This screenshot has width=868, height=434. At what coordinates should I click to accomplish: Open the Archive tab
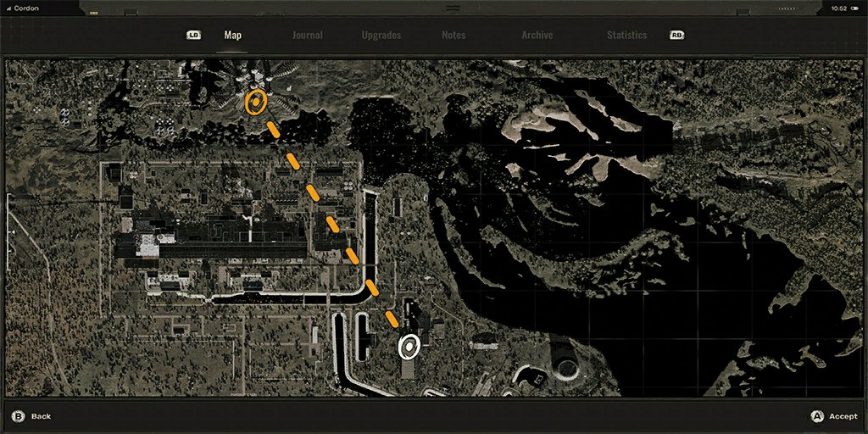(x=537, y=35)
